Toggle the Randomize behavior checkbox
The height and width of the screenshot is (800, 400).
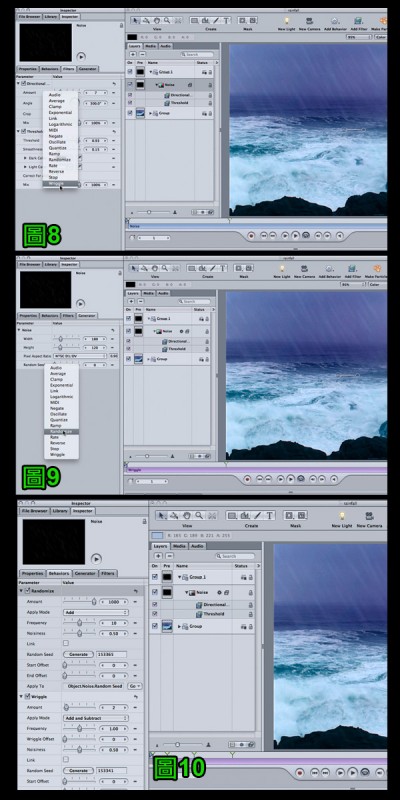(x=28, y=591)
